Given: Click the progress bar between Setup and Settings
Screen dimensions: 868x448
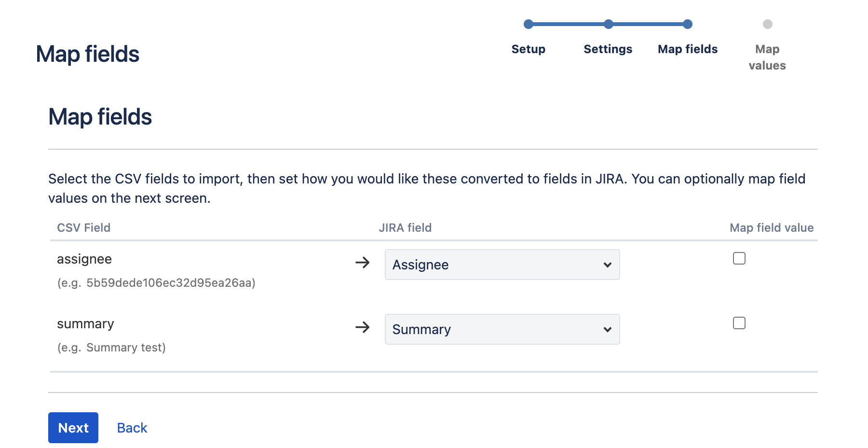Looking at the screenshot, I should (x=568, y=24).
